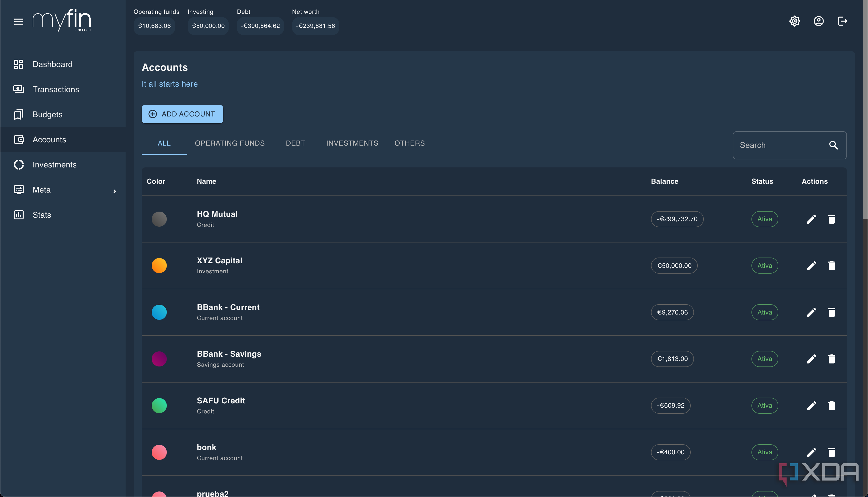Image resolution: width=868 pixels, height=497 pixels.
Task: Click the ADD ACCOUNT button
Action: (182, 114)
